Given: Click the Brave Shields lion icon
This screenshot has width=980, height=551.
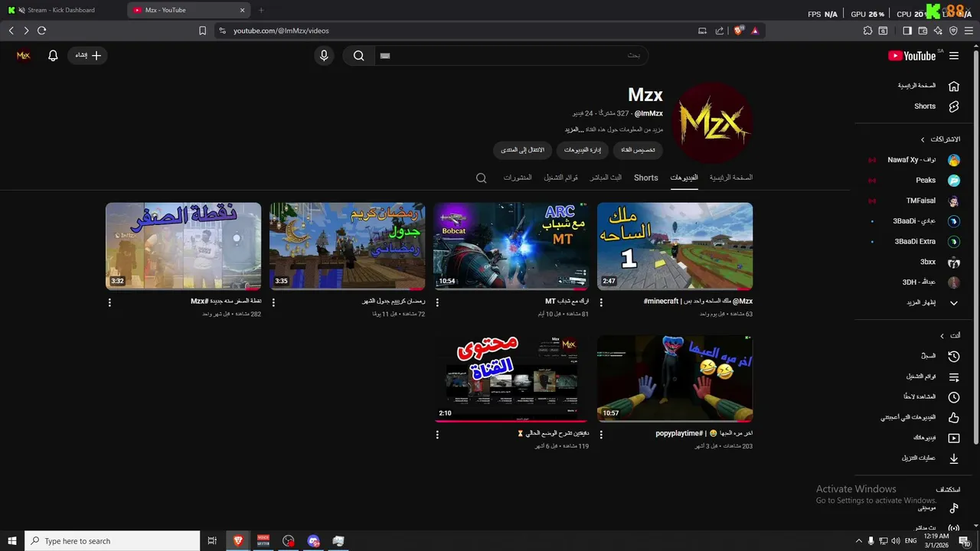Looking at the screenshot, I should click(738, 31).
